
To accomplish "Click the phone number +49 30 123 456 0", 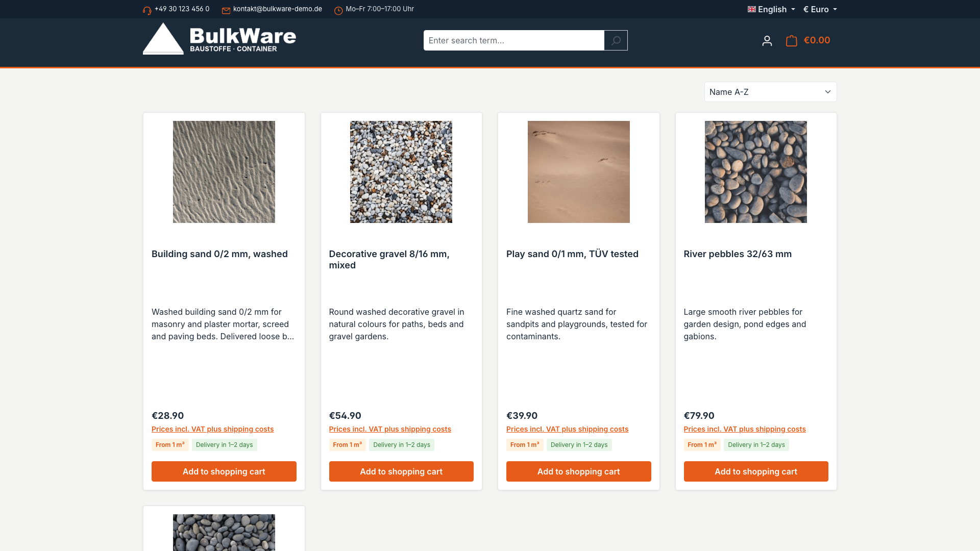I will pos(182,9).
